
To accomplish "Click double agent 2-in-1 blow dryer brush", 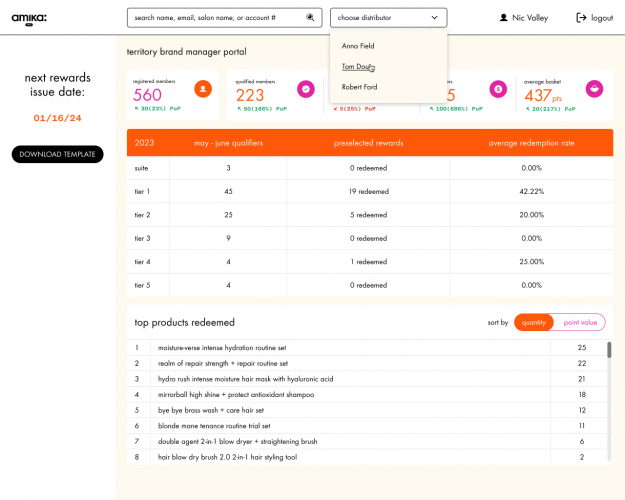I will 238,441.
